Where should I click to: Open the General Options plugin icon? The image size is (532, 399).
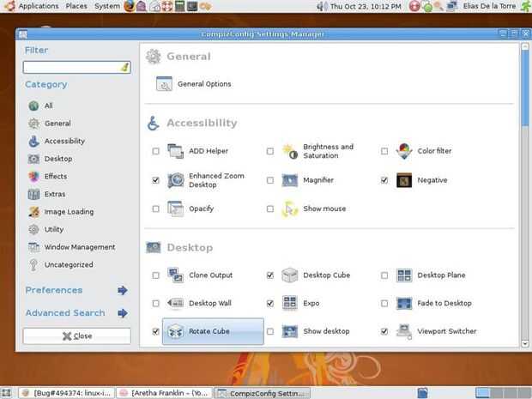164,84
